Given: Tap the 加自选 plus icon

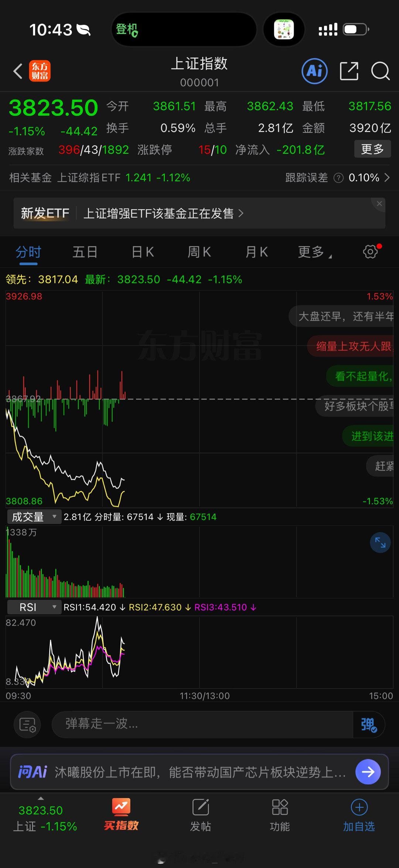Looking at the screenshot, I should [359, 807].
